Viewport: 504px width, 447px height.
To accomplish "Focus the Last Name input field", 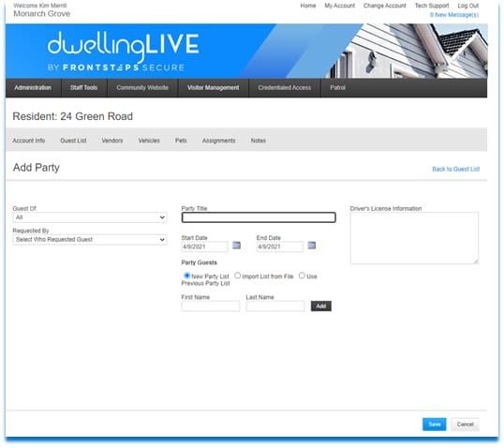I will pyautogui.click(x=275, y=306).
